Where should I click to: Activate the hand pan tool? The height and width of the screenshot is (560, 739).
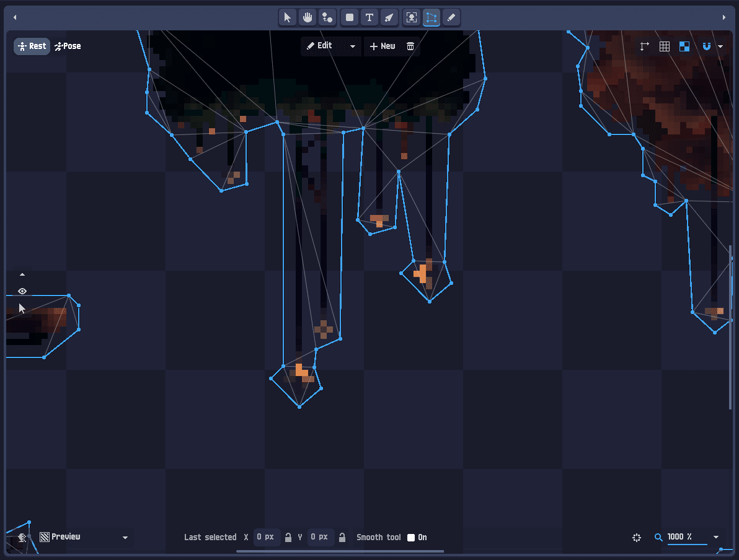(308, 18)
